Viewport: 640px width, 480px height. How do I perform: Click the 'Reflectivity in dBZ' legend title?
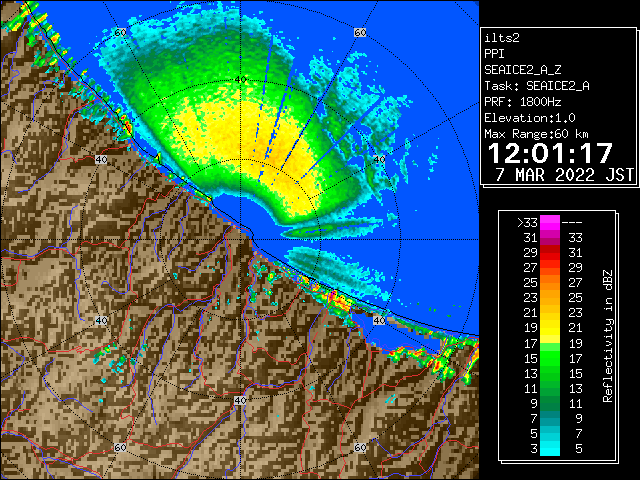tap(608, 336)
